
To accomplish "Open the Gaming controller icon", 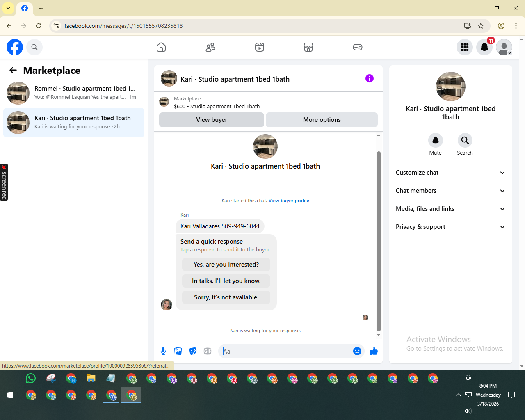I will 358,47.
